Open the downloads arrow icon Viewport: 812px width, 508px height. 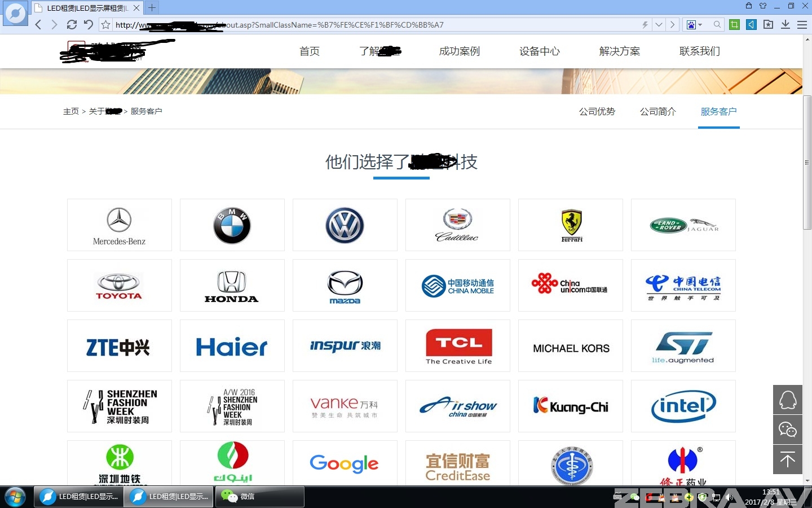(785, 24)
